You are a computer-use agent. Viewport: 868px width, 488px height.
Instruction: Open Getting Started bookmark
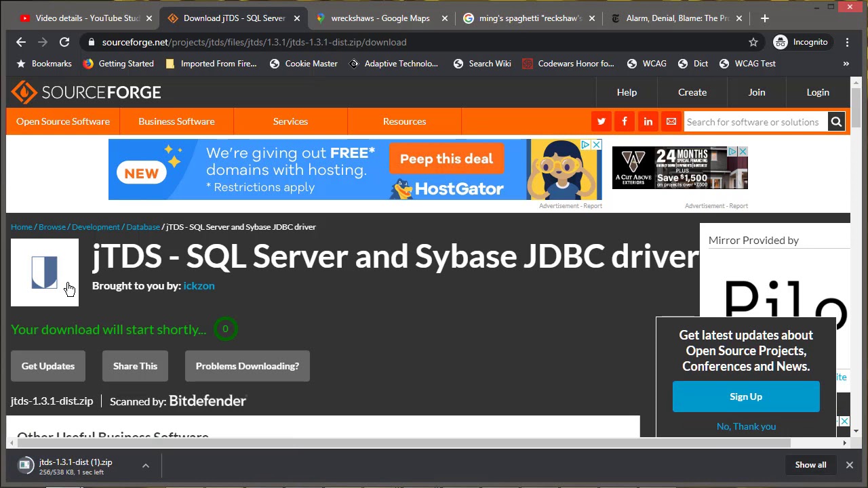(118, 64)
